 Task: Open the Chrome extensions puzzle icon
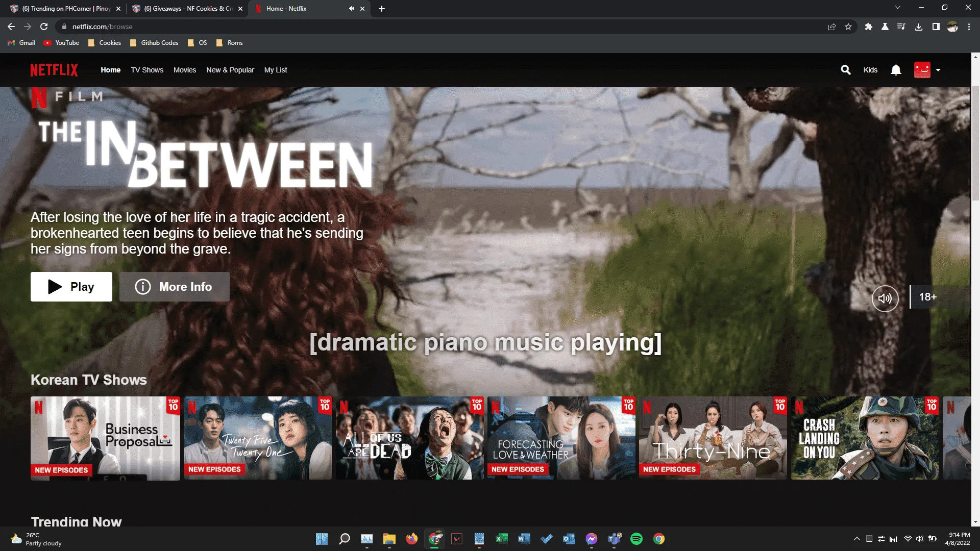pos(868,27)
